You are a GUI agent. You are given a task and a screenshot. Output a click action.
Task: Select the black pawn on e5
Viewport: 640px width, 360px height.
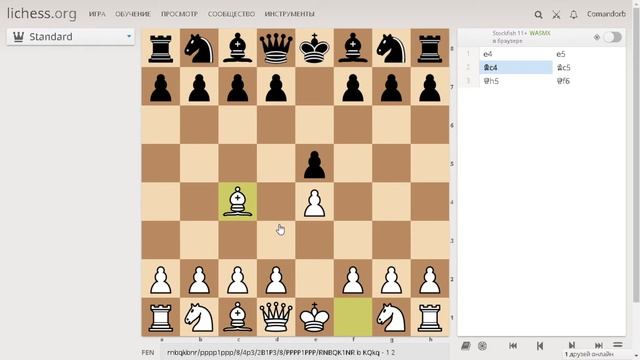[314, 163]
